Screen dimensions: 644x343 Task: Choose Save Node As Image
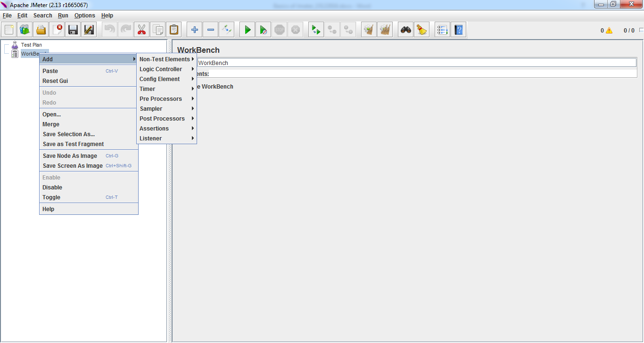pos(89,156)
